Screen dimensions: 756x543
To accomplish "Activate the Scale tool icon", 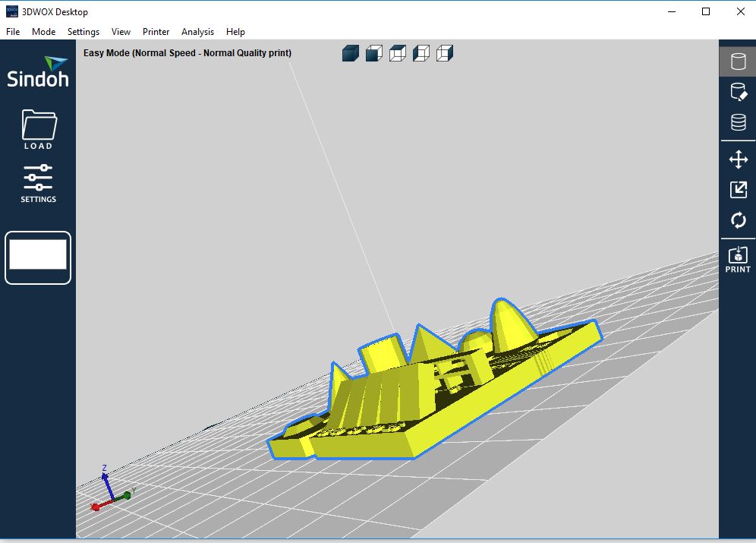I will click(738, 190).
